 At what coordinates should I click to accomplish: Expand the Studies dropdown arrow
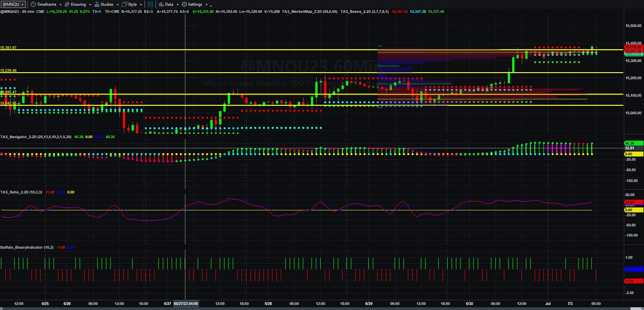118,4
